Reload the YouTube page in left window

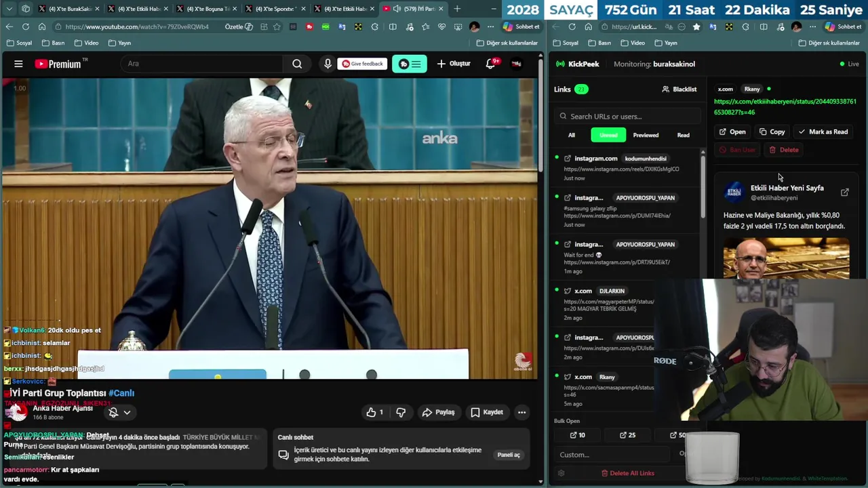click(x=25, y=26)
